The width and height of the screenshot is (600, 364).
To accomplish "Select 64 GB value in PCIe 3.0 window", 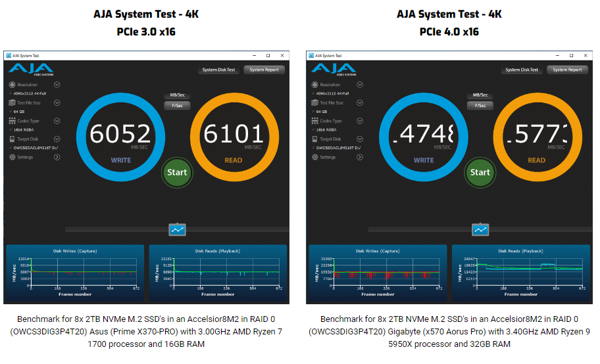I will (18, 112).
